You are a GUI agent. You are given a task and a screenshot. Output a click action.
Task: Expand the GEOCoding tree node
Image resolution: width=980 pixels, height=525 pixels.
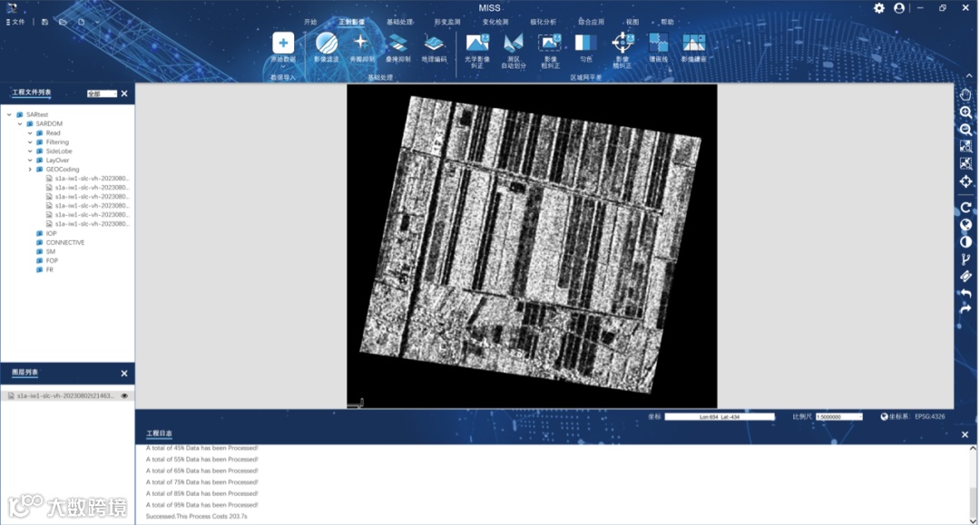30,170
